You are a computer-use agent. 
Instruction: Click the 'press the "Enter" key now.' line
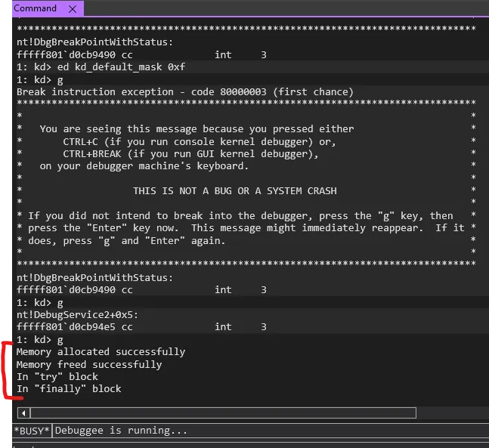[x=246, y=228]
